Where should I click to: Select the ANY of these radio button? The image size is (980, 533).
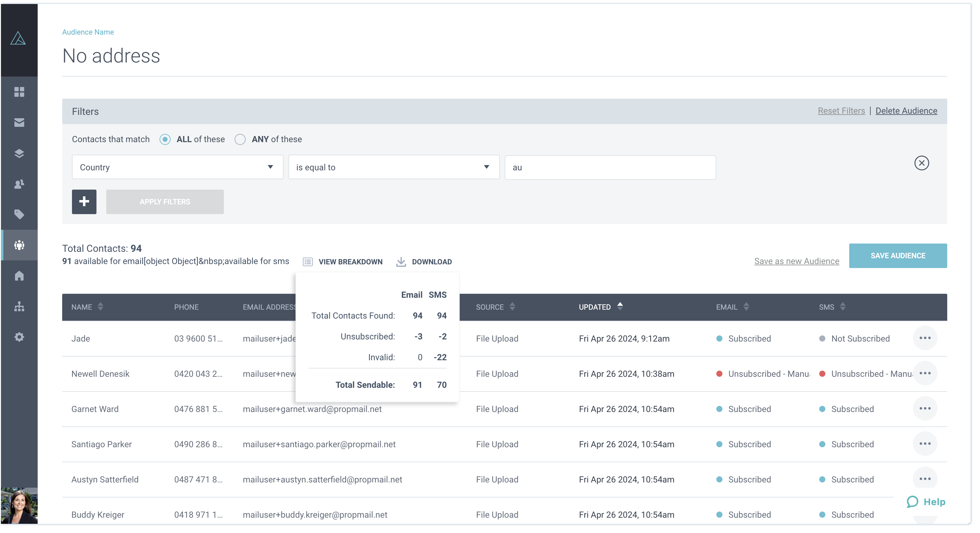click(x=240, y=140)
